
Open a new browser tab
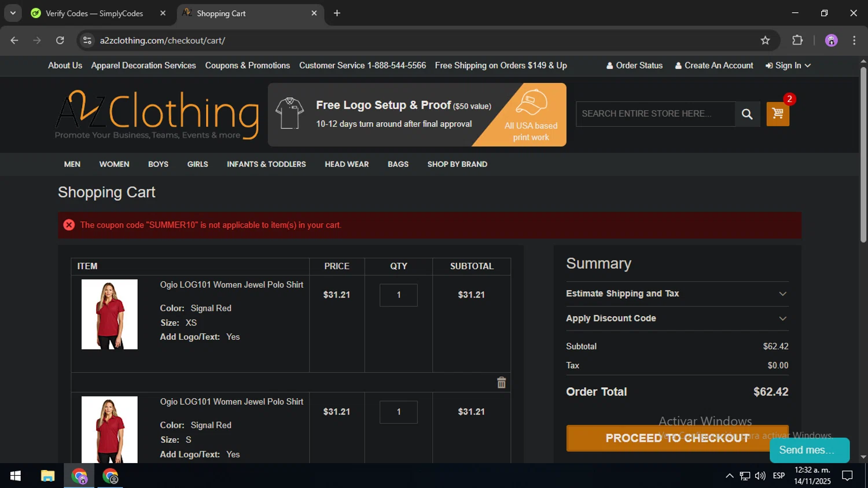337,13
